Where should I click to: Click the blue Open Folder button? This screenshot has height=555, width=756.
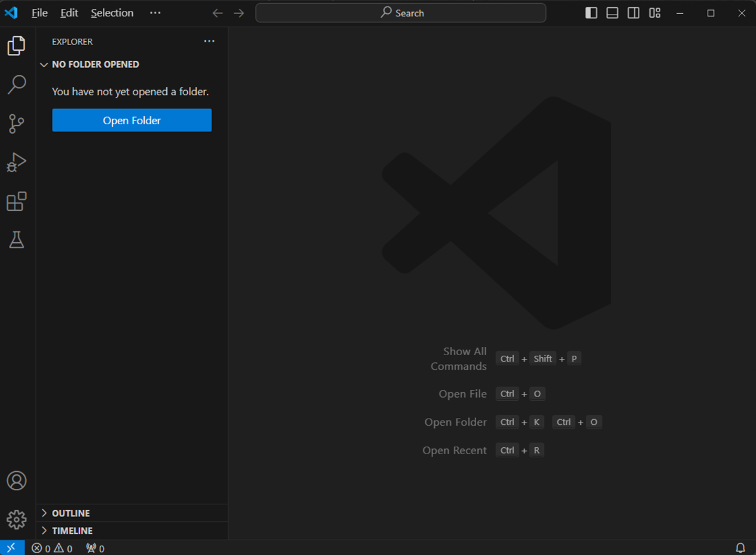(131, 120)
